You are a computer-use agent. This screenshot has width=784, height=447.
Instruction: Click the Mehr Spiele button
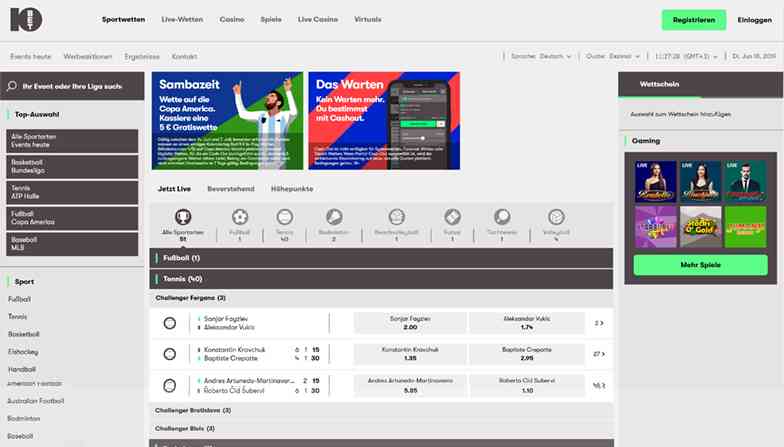pos(700,265)
